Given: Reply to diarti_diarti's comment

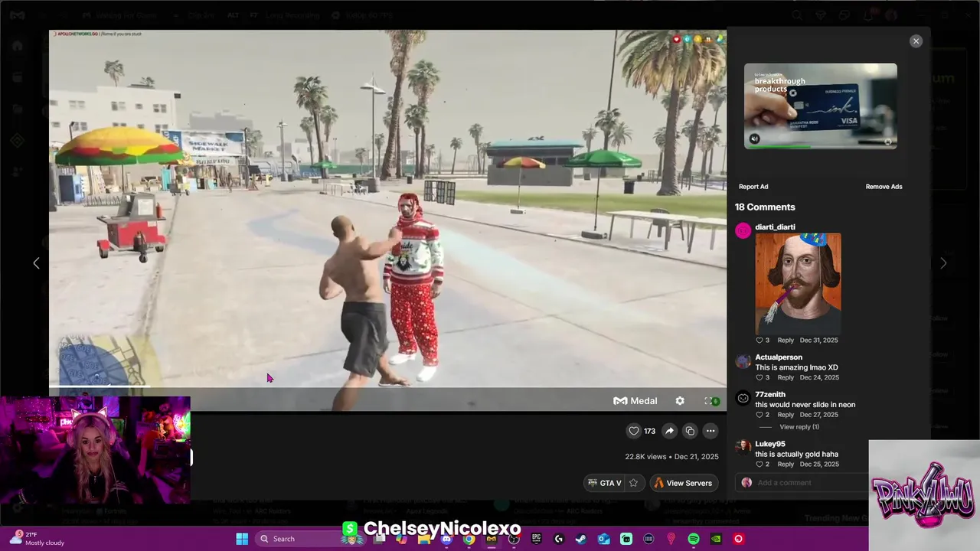Looking at the screenshot, I should (786, 341).
